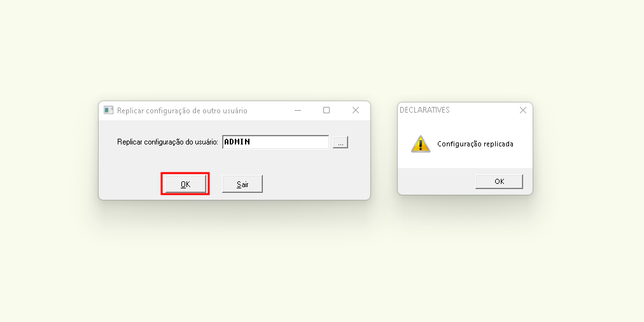Click the yellow warning triangle icon

(421, 144)
